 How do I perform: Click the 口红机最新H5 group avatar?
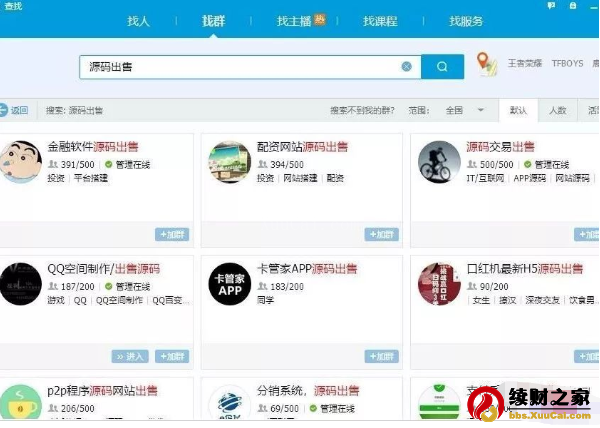tap(438, 284)
